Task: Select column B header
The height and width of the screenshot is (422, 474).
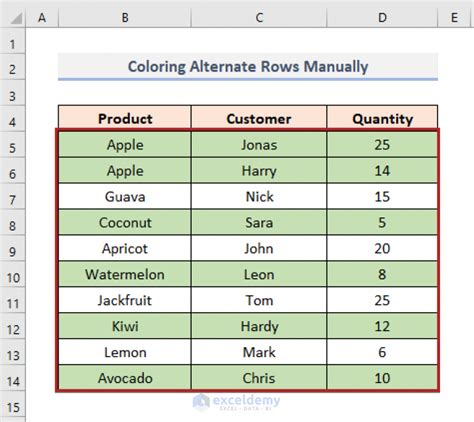Action: point(125,17)
